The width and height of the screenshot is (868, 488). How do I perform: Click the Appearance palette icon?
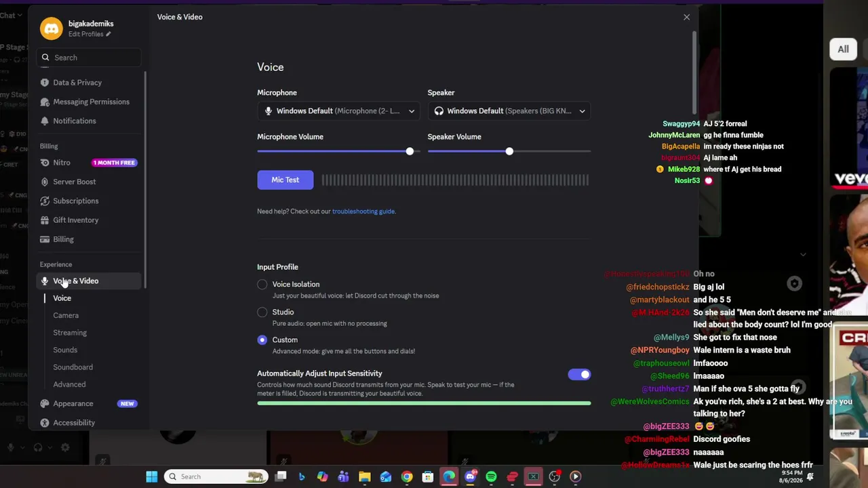click(45, 403)
